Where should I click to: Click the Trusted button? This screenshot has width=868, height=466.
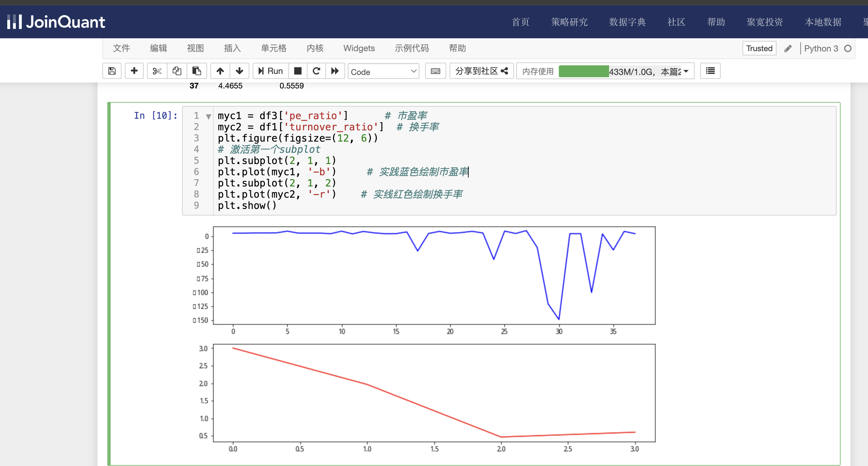tap(759, 48)
